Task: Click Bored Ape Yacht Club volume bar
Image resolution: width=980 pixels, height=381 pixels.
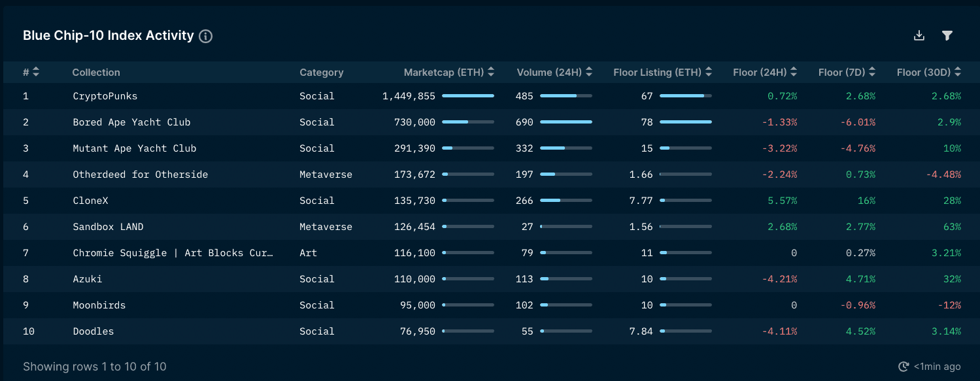Action: click(x=566, y=122)
